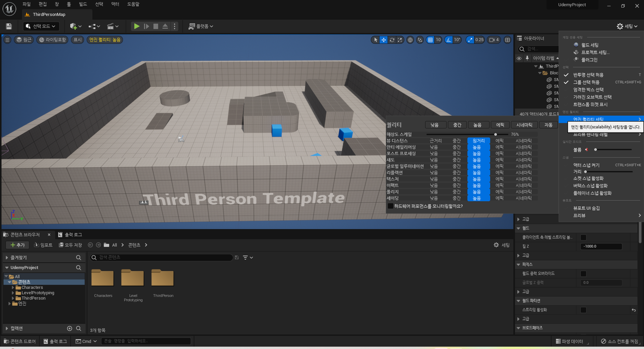Choose the Rotate objects tool
Screen dimensions: 644x349
pos(392,40)
